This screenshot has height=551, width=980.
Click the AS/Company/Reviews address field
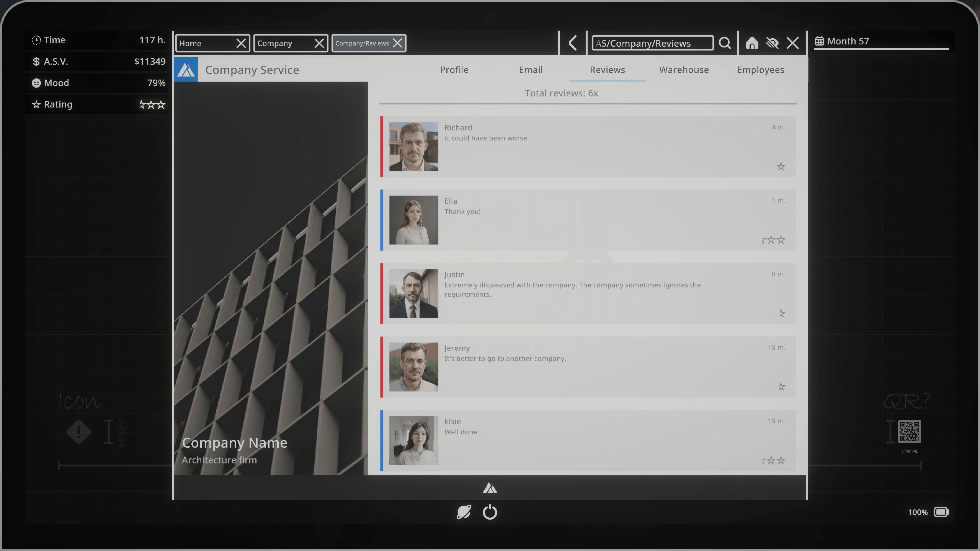651,43
